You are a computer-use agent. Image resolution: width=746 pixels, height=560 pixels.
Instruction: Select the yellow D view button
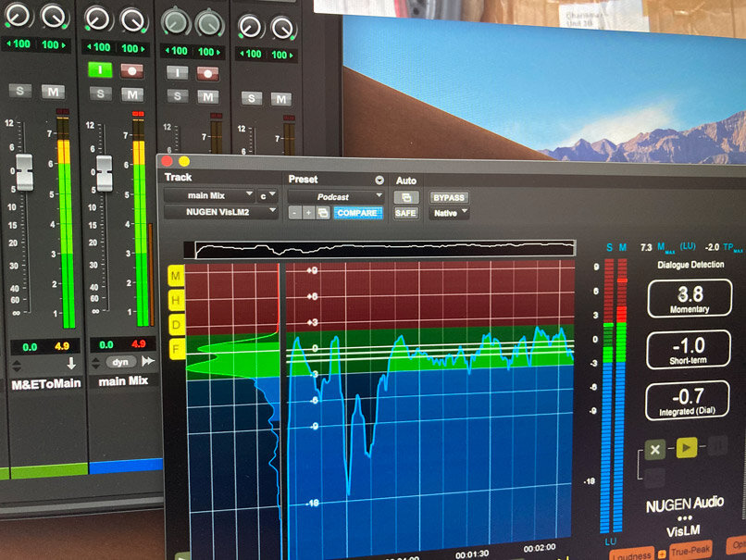click(x=176, y=325)
